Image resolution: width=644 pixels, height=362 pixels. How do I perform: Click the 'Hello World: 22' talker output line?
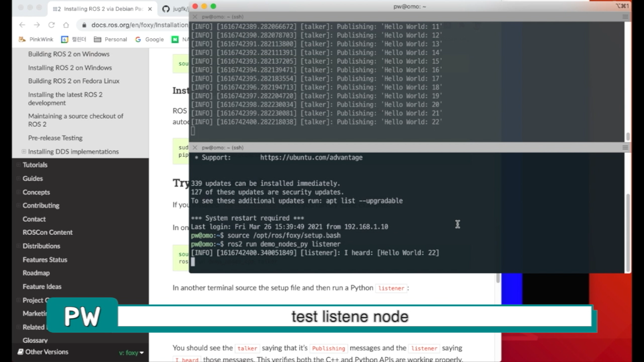click(316, 122)
